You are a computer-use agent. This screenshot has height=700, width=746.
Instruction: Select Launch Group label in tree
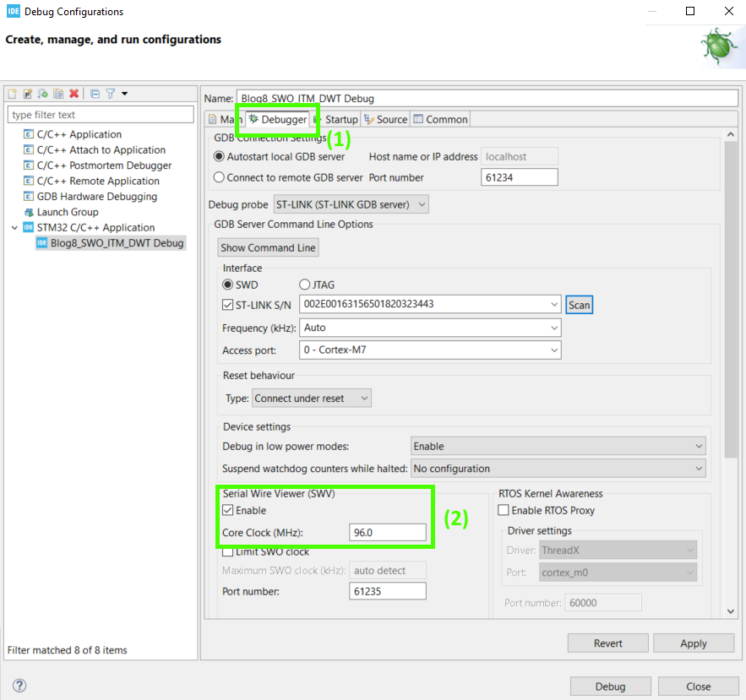pos(68,212)
